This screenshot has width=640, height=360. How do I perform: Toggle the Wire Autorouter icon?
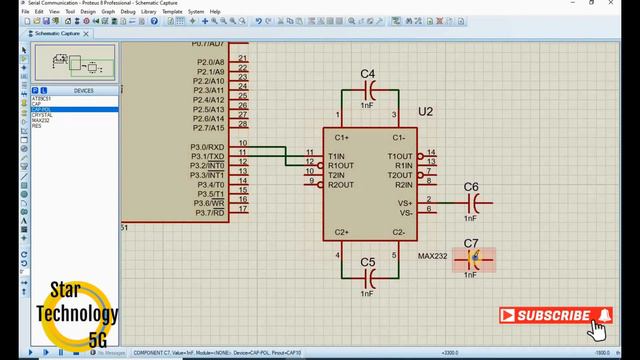[396, 21]
